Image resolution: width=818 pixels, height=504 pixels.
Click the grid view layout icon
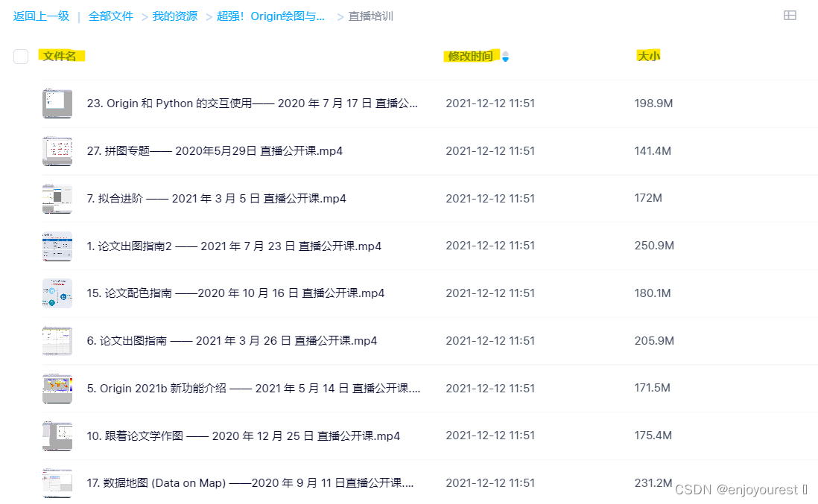click(790, 16)
